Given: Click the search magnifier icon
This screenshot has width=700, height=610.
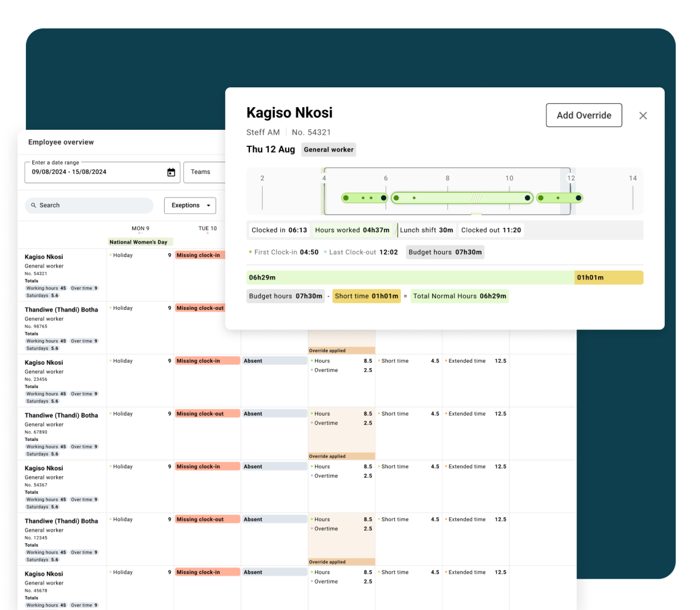Looking at the screenshot, I should click(x=34, y=205).
